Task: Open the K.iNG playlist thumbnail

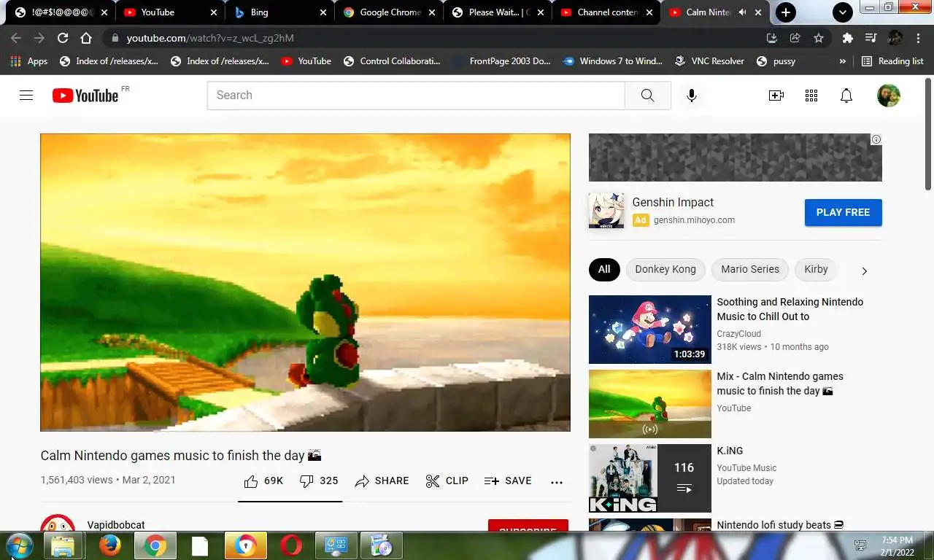Action: 649,478
